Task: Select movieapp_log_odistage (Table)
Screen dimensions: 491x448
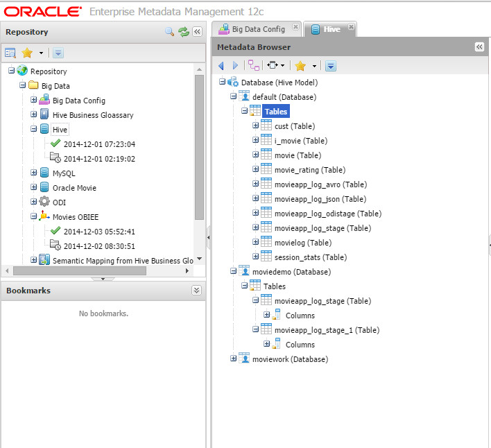Action: pos(328,214)
